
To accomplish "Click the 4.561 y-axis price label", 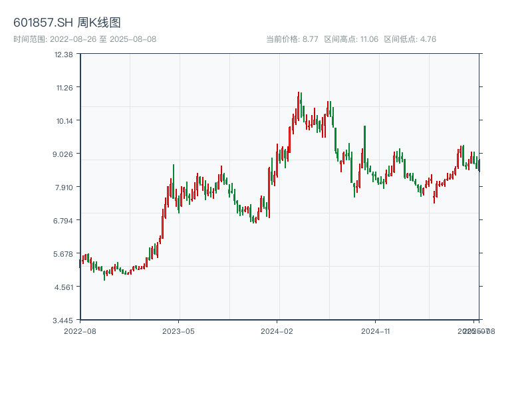I will tap(64, 287).
